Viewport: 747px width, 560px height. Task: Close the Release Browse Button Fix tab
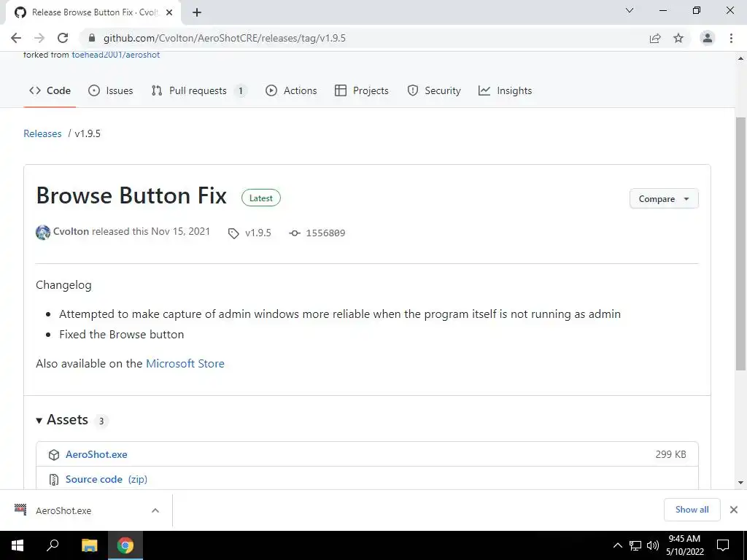tap(169, 12)
